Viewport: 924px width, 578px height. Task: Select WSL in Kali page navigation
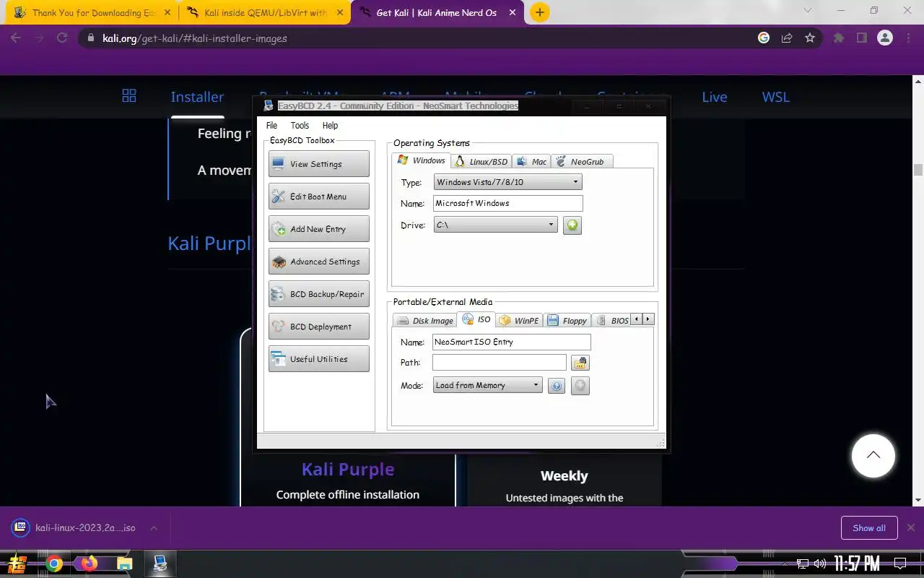(776, 97)
